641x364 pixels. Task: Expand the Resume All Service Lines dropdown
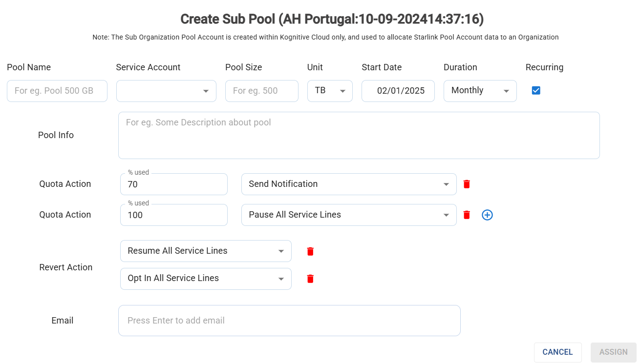coord(206,251)
